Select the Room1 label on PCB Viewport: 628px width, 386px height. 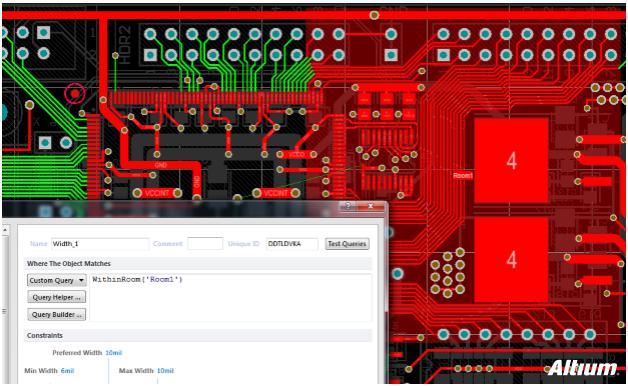tap(463, 175)
